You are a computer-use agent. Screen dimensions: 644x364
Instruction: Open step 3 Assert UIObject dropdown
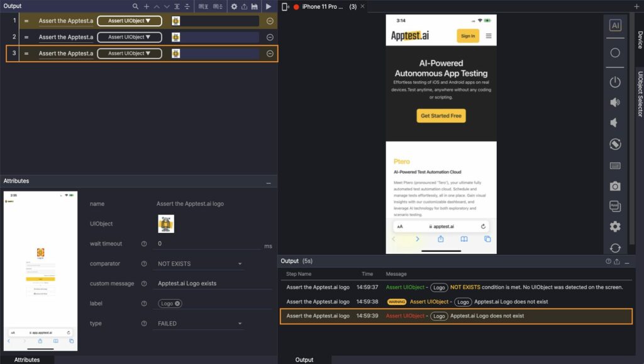(x=130, y=54)
